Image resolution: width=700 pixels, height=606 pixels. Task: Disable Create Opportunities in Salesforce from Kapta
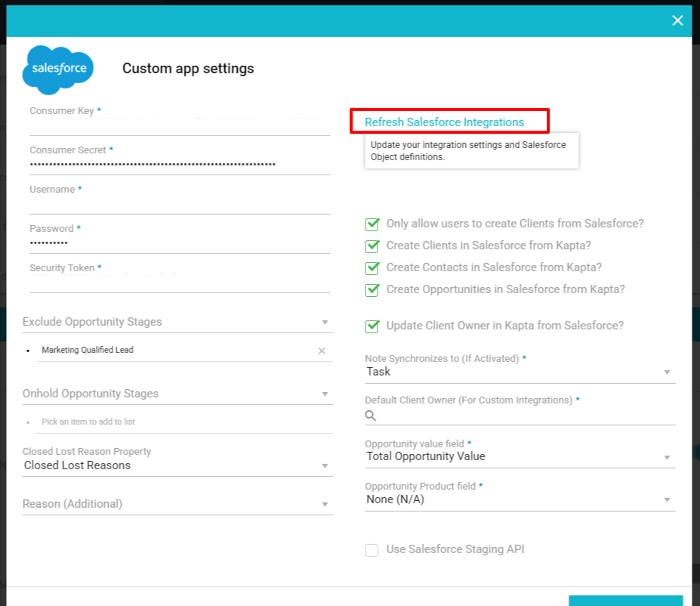coord(372,289)
